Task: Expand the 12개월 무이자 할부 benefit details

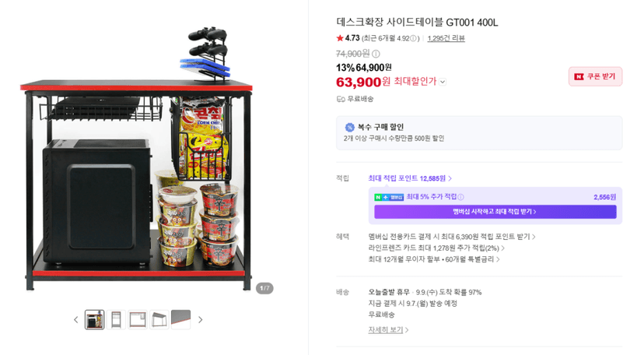Action: point(434,259)
